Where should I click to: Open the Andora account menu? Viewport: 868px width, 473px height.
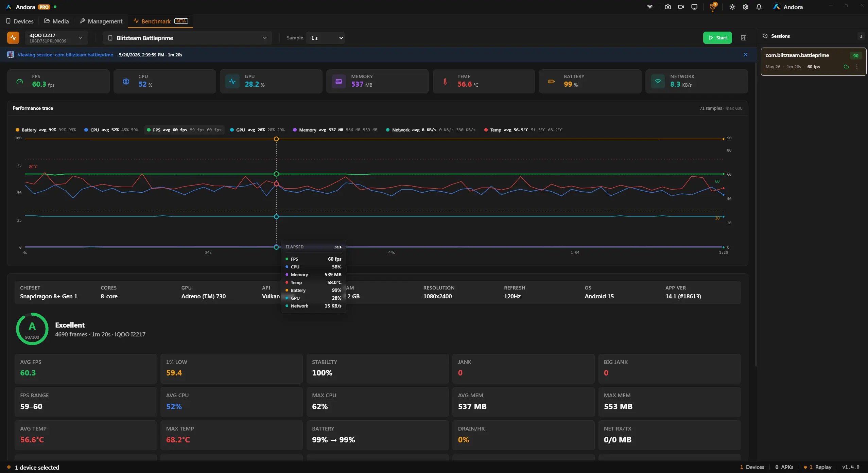coord(788,7)
